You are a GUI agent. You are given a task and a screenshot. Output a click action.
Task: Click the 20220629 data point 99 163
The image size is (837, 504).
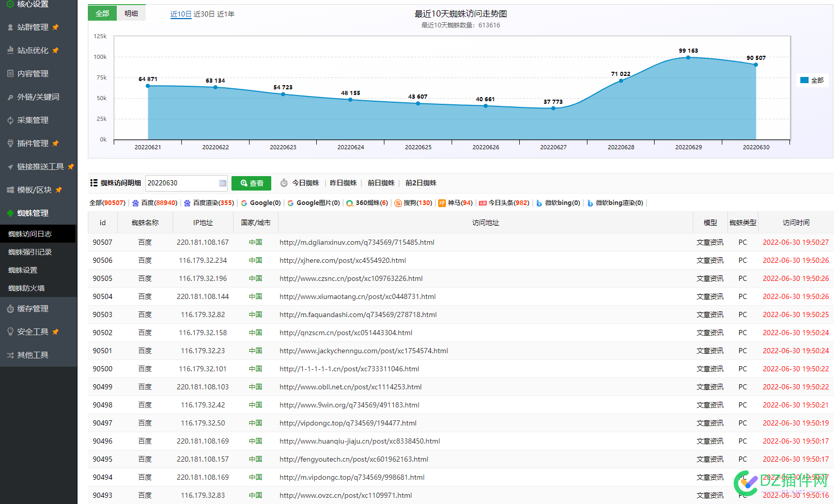click(688, 57)
